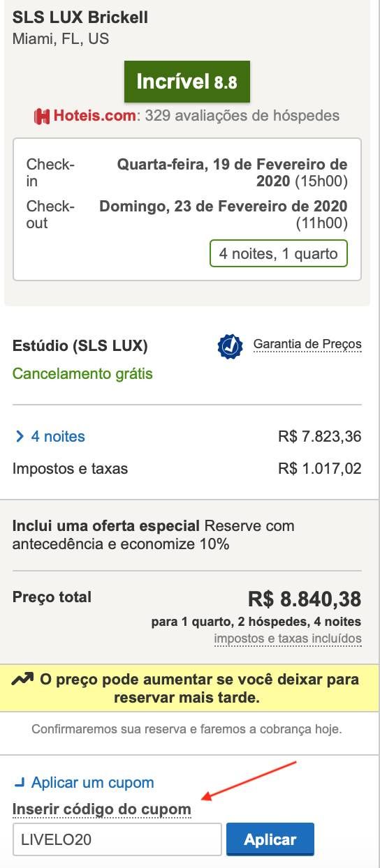Collapse the Aplicar um cupom section

click(93, 783)
